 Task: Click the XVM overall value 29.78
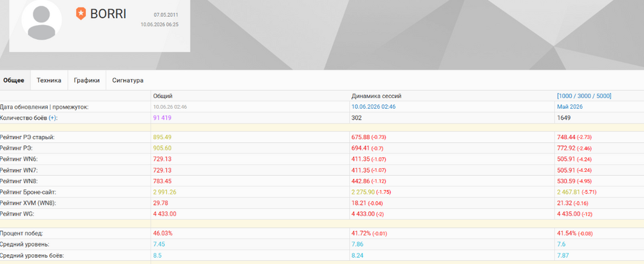[160, 203]
